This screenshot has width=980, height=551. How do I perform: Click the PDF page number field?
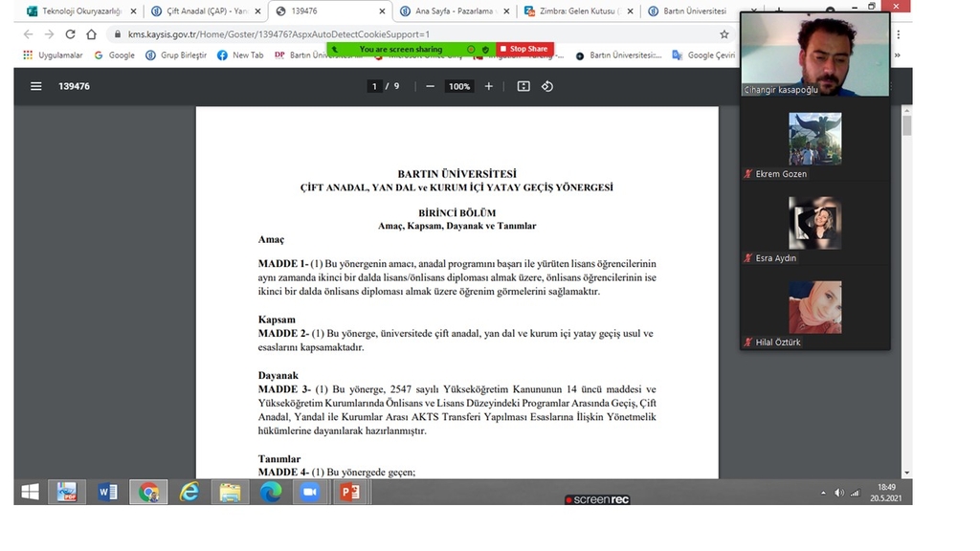pyautogui.click(x=375, y=86)
